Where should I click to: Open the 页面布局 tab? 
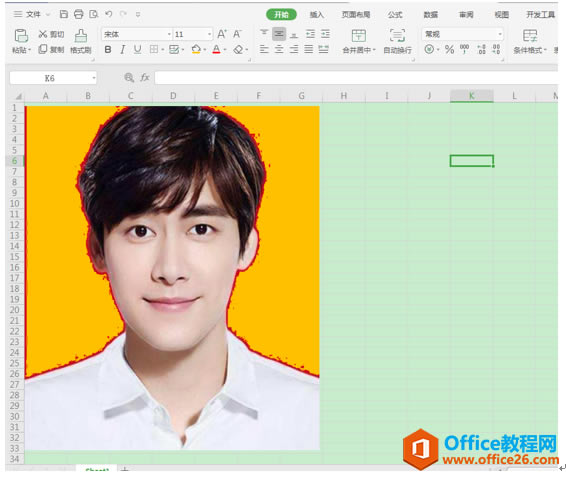356,14
